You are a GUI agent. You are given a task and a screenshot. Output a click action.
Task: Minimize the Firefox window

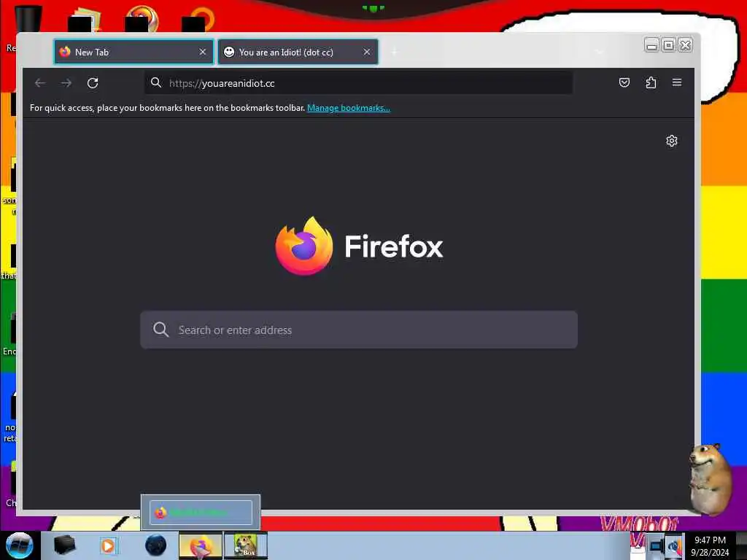651,45
